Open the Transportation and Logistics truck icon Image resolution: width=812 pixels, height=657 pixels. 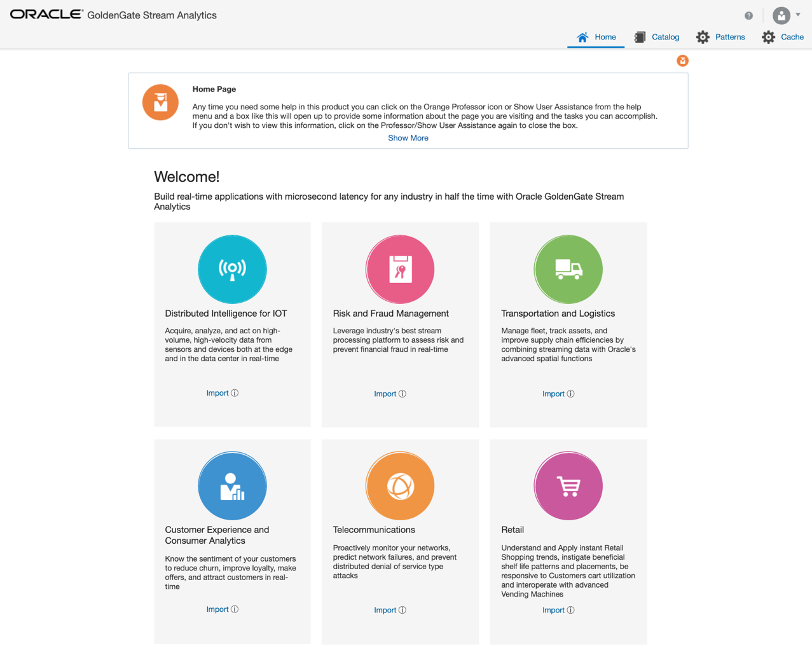tap(568, 269)
